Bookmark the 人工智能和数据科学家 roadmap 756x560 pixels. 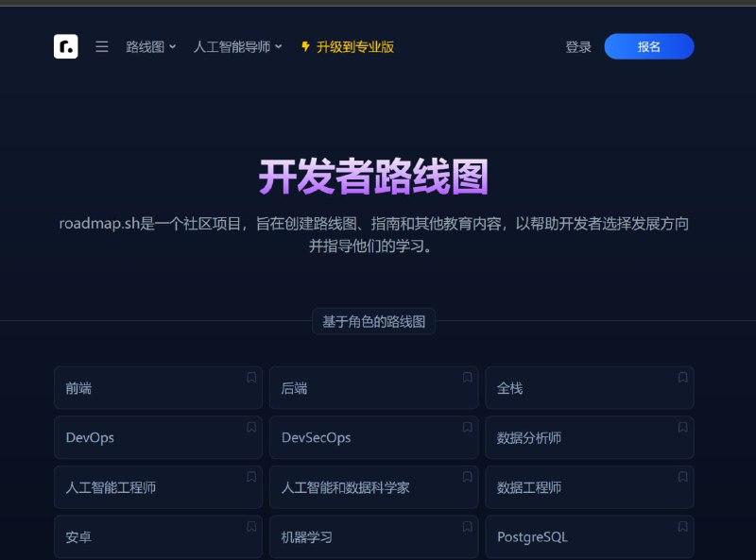pos(467,477)
